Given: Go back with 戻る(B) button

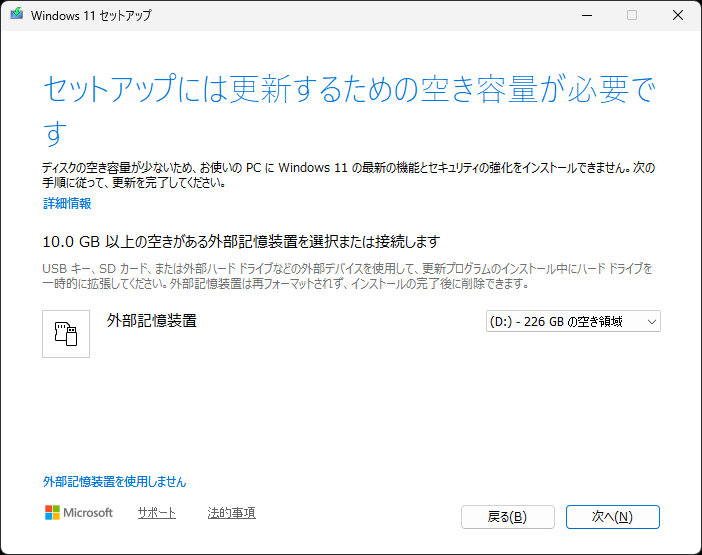Looking at the screenshot, I should coord(508,517).
